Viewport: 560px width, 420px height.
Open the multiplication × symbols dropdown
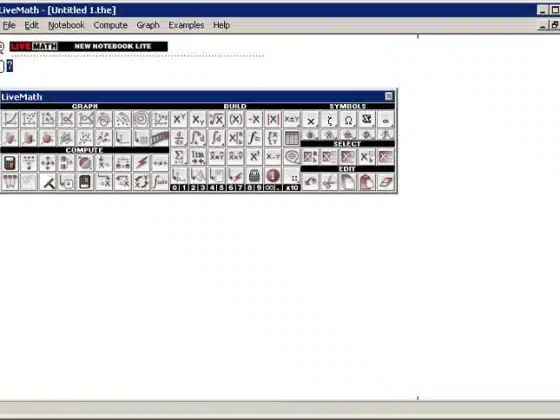click(311, 120)
